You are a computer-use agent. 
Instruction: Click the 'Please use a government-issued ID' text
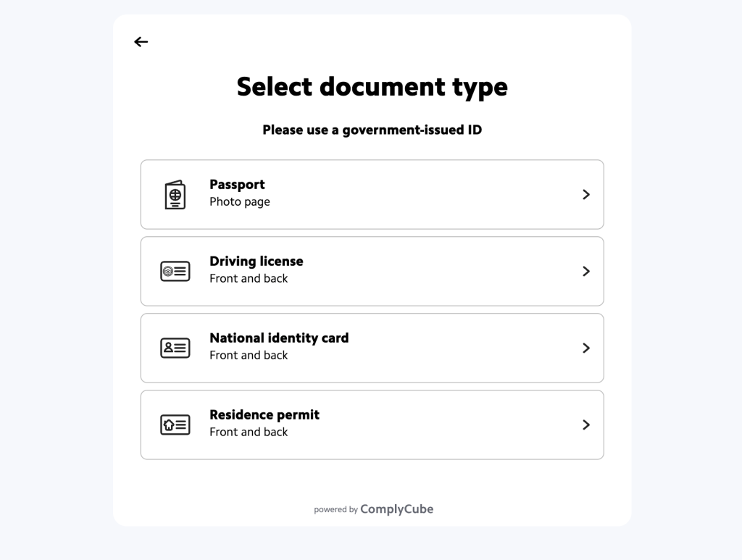pyautogui.click(x=372, y=130)
